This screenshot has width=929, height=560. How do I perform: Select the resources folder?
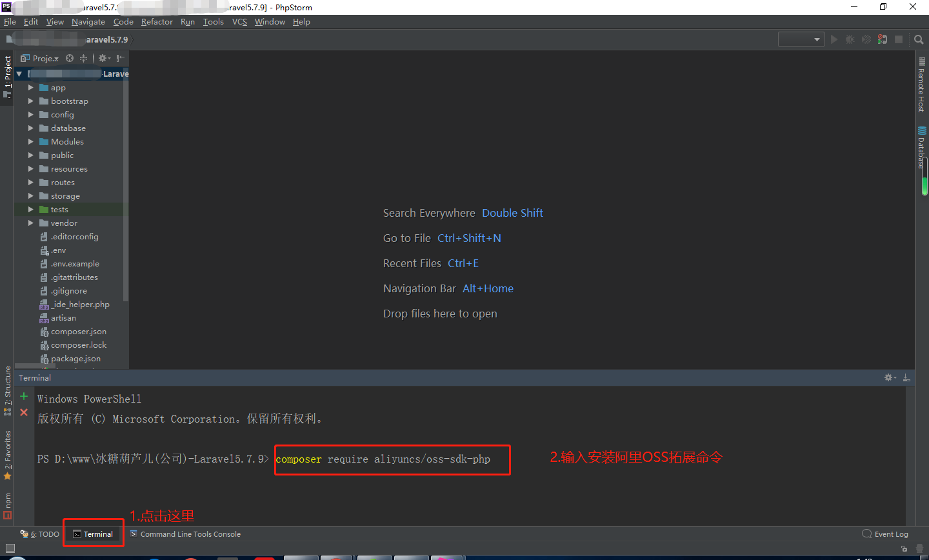point(69,169)
